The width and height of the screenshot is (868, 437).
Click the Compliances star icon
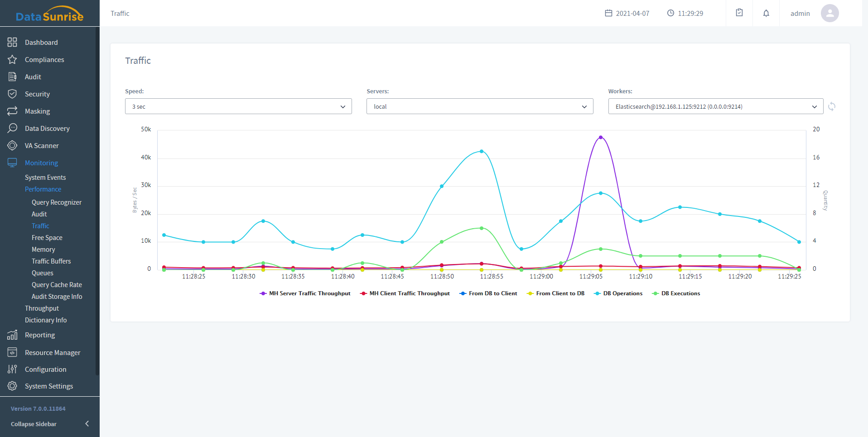12,59
